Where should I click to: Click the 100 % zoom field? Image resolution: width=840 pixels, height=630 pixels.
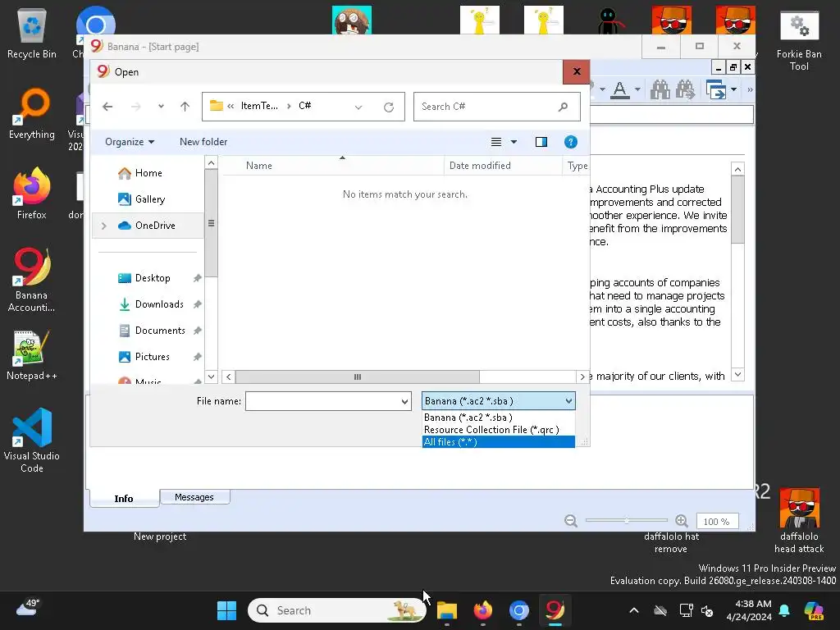pyautogui.click(x=717, y=521)
